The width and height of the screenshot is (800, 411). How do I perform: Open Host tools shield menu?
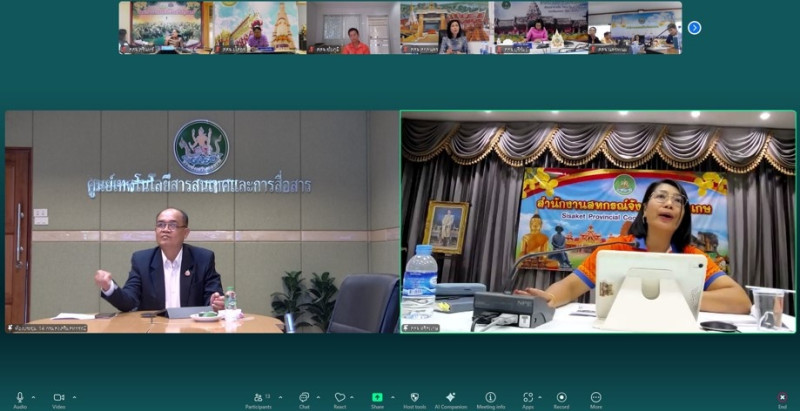tap(415, 400)
